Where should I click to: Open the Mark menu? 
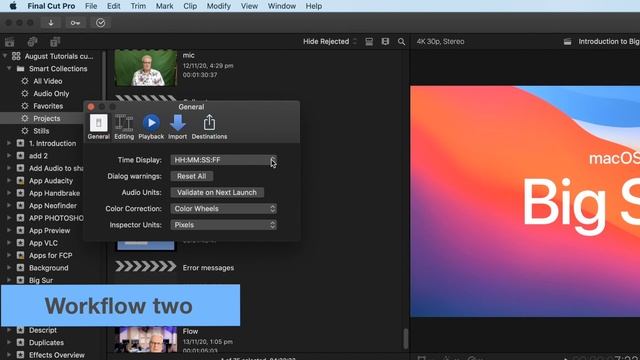[x=164, y=6]
